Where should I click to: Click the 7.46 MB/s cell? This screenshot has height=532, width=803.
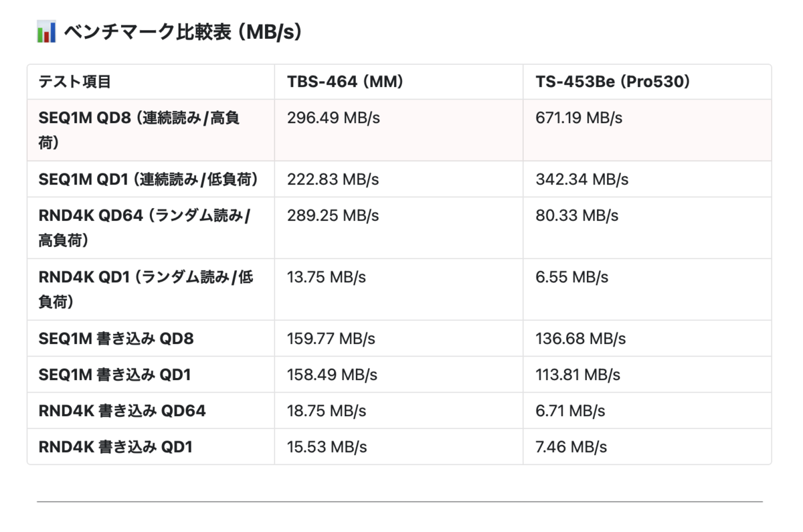[x=571, y=447]
